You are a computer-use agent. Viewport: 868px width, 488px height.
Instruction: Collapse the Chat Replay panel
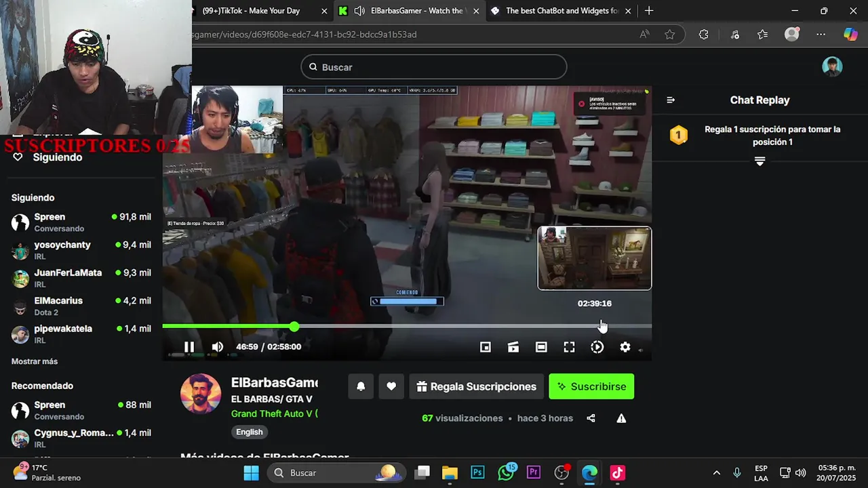point(671,100)
